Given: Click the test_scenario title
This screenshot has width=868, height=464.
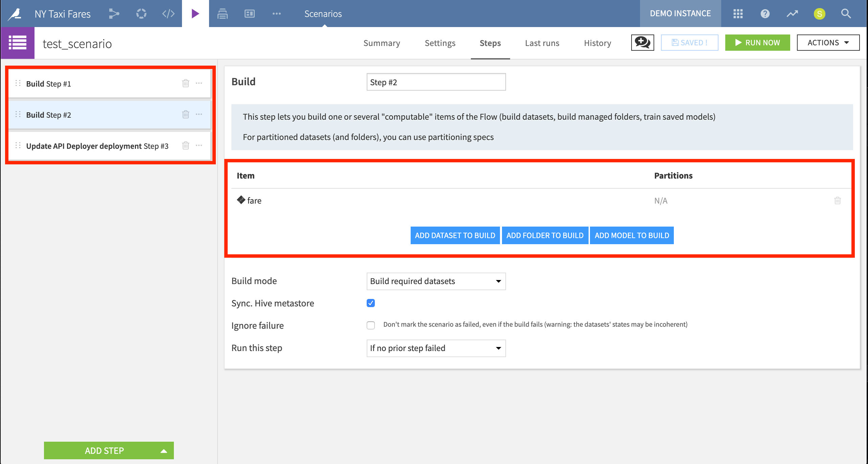Looking at the screenshot, I should point(77,44).
